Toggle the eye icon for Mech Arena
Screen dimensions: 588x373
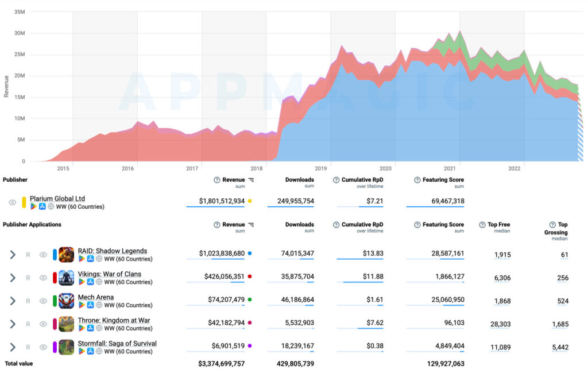point(42,301)
